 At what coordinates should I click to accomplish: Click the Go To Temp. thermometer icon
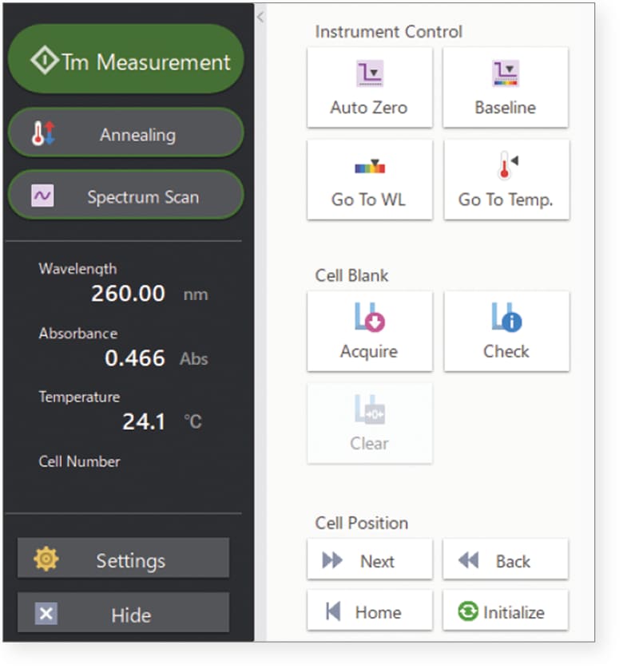point(508,165)
